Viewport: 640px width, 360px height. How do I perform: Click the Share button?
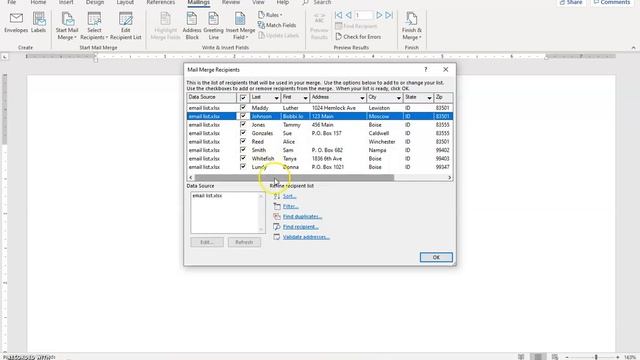[x=571, y=2]
